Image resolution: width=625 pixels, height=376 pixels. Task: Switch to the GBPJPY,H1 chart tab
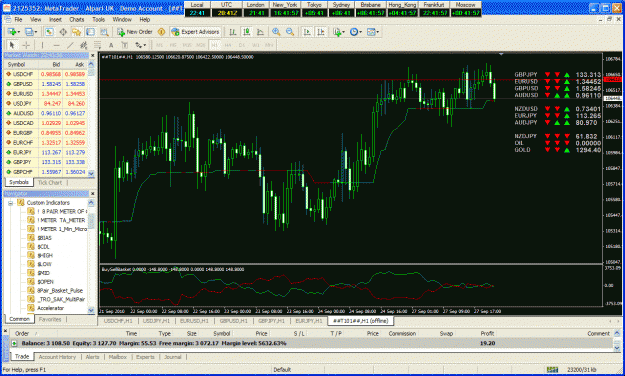[x=271, y=321]
